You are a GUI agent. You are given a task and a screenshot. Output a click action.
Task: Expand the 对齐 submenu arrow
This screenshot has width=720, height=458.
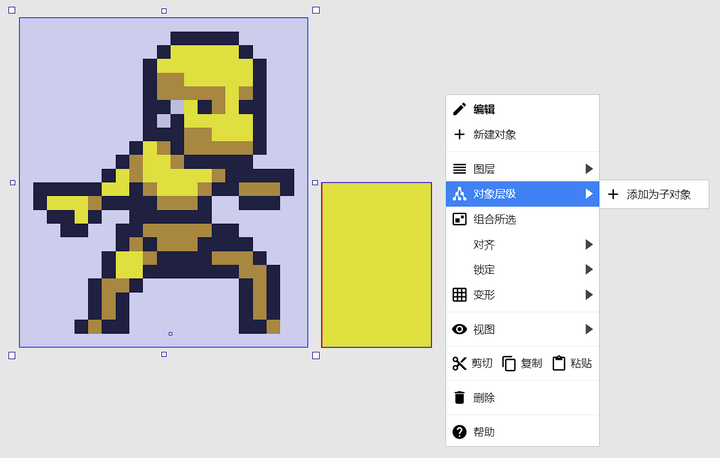[589, 244]
